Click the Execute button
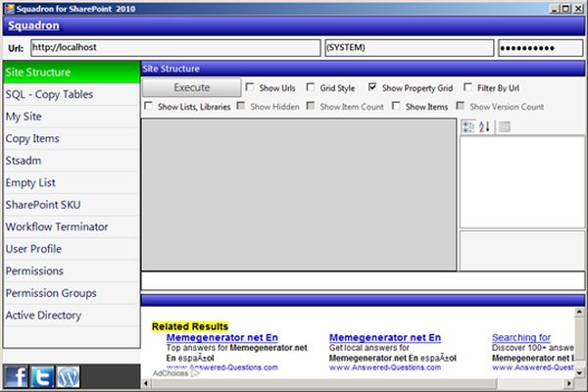 [x=192, y=87]
